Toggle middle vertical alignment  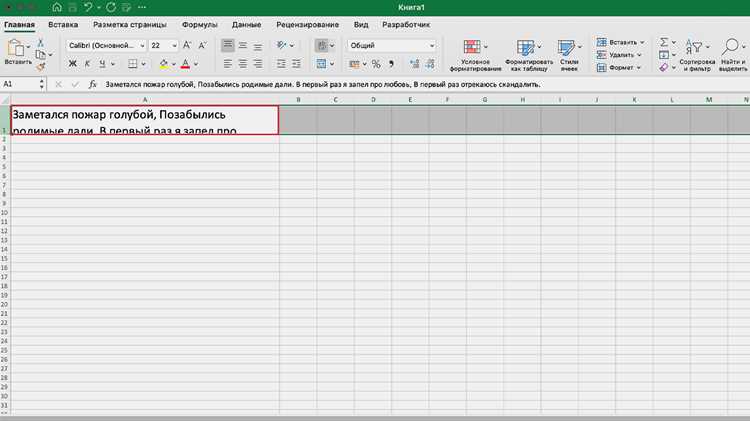coord(243,45)
